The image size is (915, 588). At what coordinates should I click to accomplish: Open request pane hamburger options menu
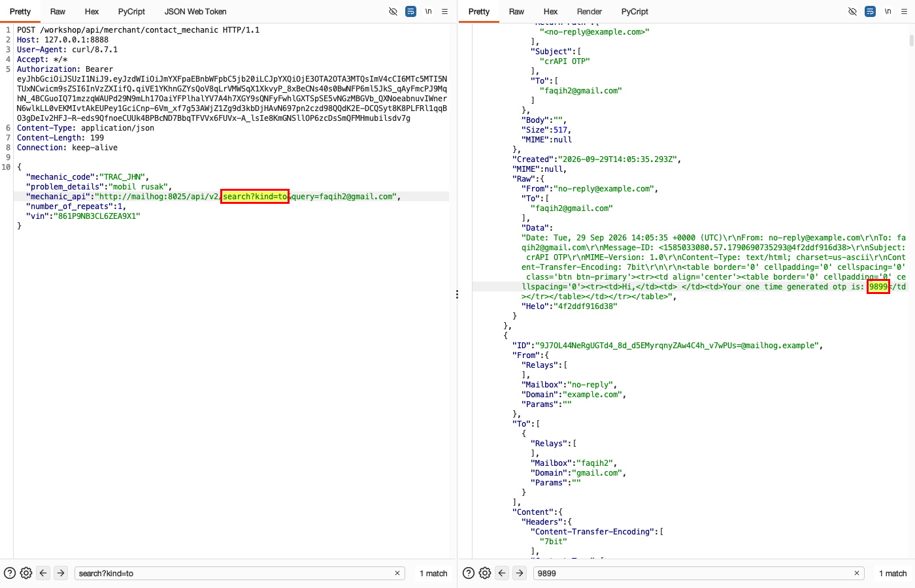tap(445, 11)
